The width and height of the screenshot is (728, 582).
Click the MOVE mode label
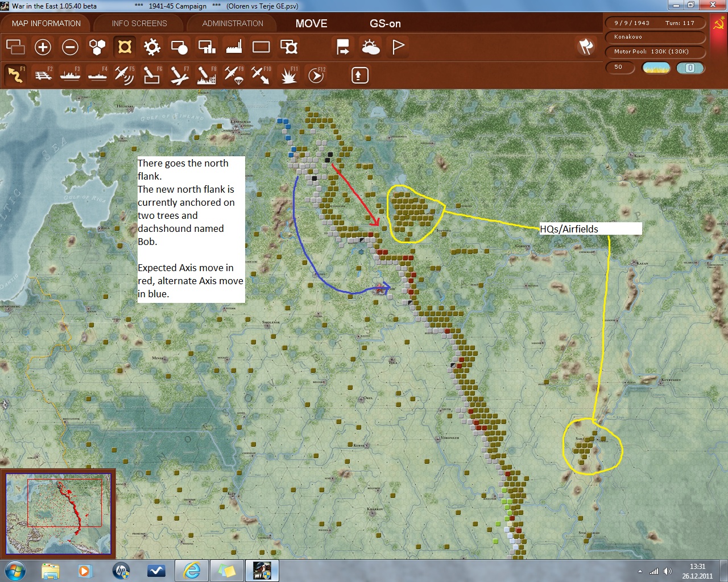tap(311, 23)
